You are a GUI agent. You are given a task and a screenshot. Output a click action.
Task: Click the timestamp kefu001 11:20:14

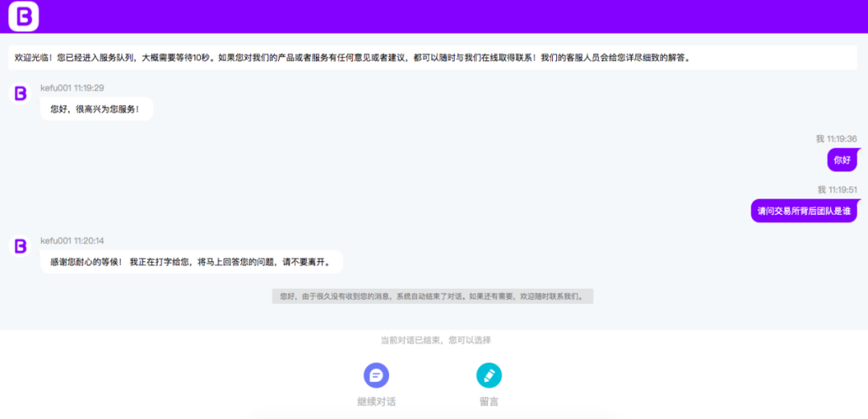pos(72,240)
